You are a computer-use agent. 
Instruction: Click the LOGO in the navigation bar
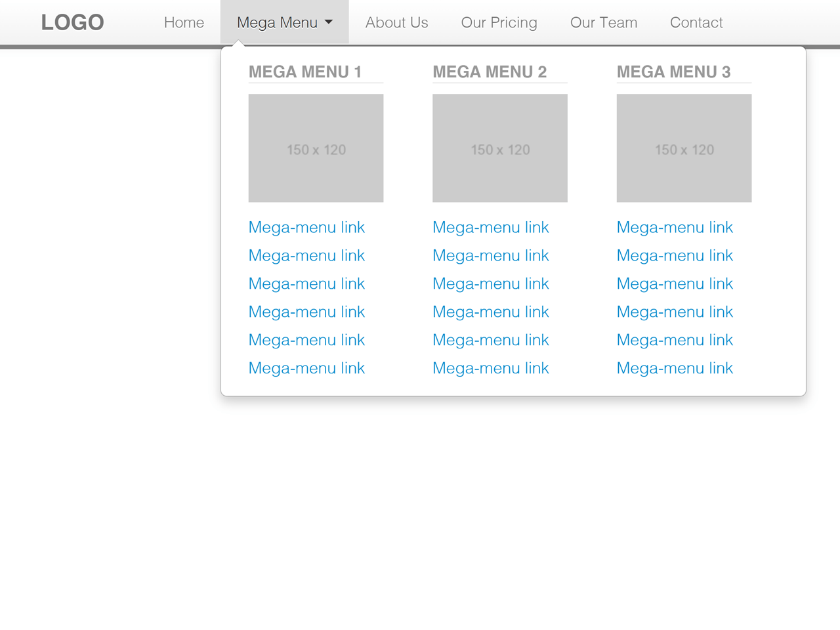tap(72, 22)
